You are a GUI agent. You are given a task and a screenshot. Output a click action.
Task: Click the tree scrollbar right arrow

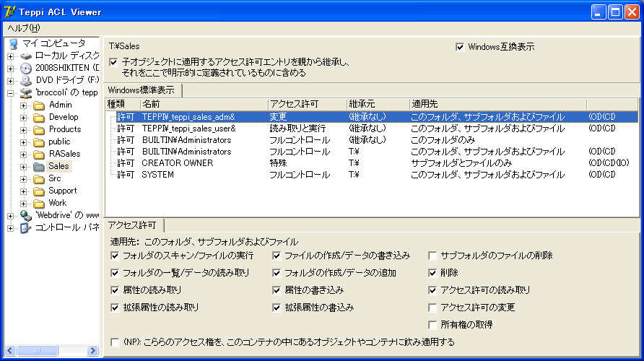pos(93,350)
